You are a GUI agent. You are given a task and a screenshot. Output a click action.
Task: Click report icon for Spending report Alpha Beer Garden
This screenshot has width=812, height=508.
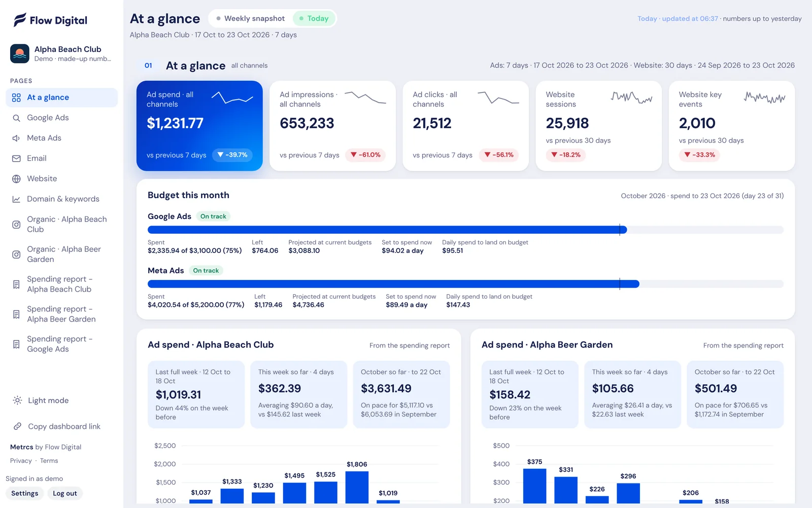[16, 314]
